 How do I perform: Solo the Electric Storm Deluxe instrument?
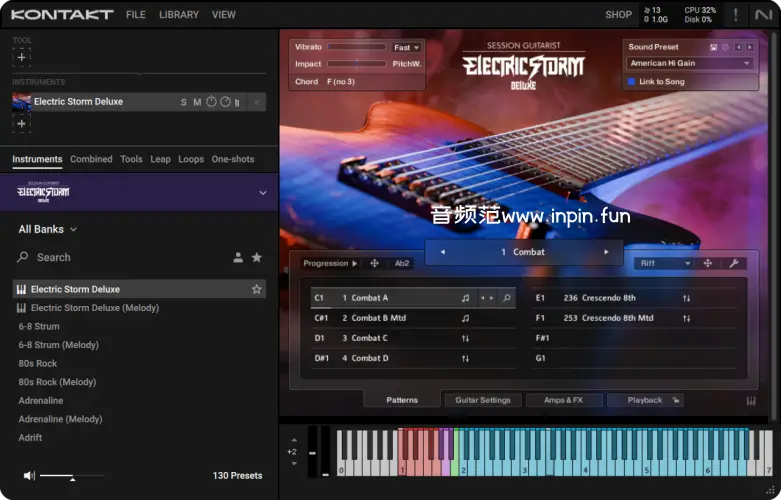[x=183, y=102]
